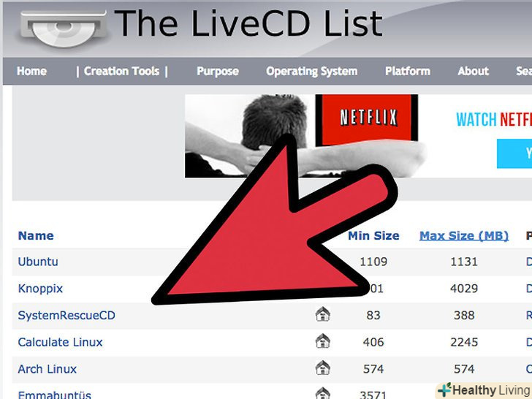The height and width of the screenshot is (399, 532).
Task: Select Calculate Linux max size 2245
Action: 464,342
